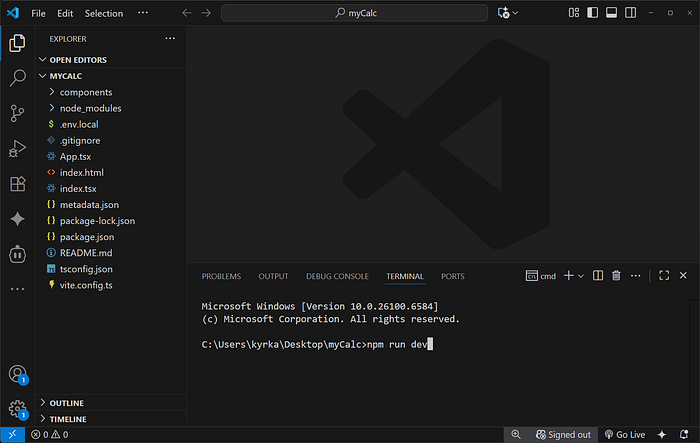Switch to the PROBLEMS tab

point(221,276)
